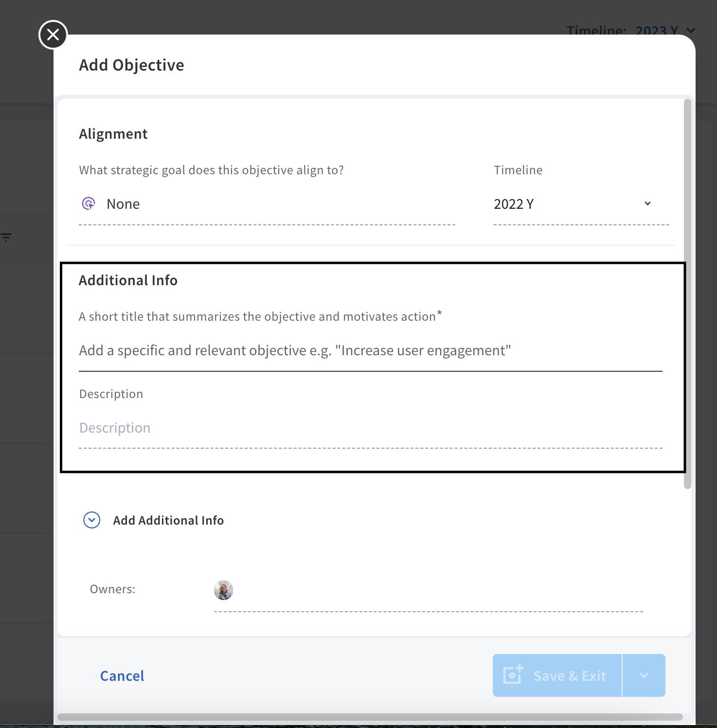The width and height of the screenshot is (717, 728).
Task: Click the vertical scrollbar in the dialog
Action: 687,294
